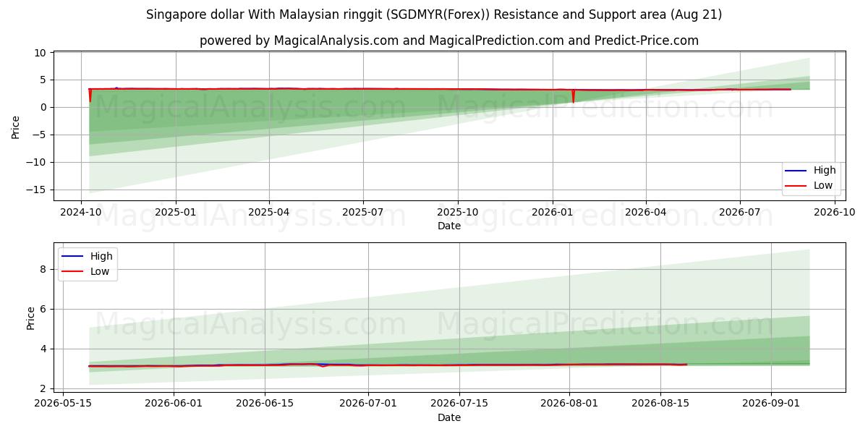The image size is (868, 434).
Task: Click the 2026-07-01 tick label on bottom chart
Action: 369,404
